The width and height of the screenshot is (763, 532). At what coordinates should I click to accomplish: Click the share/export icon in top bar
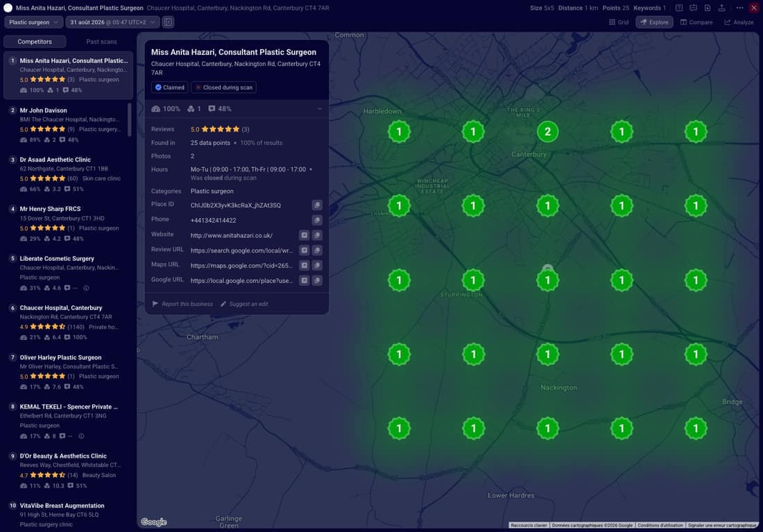tap(721, 8)
